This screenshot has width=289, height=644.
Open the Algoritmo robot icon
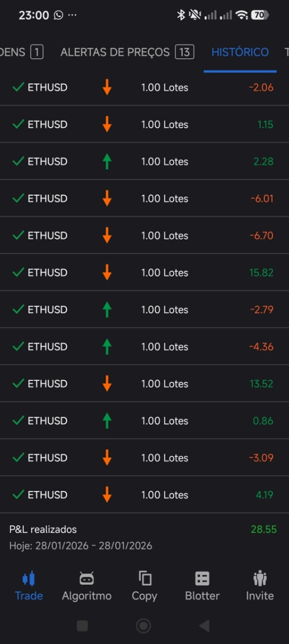(x=86, y=578)
